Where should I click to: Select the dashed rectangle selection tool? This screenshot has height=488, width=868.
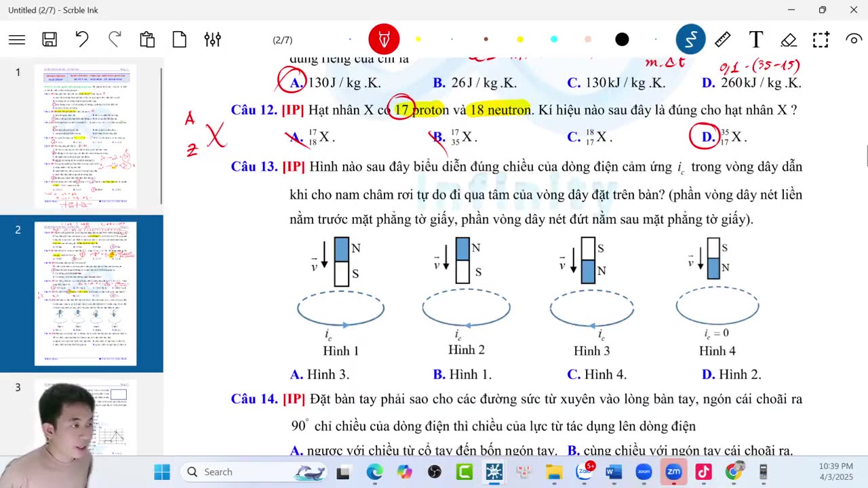821,39
